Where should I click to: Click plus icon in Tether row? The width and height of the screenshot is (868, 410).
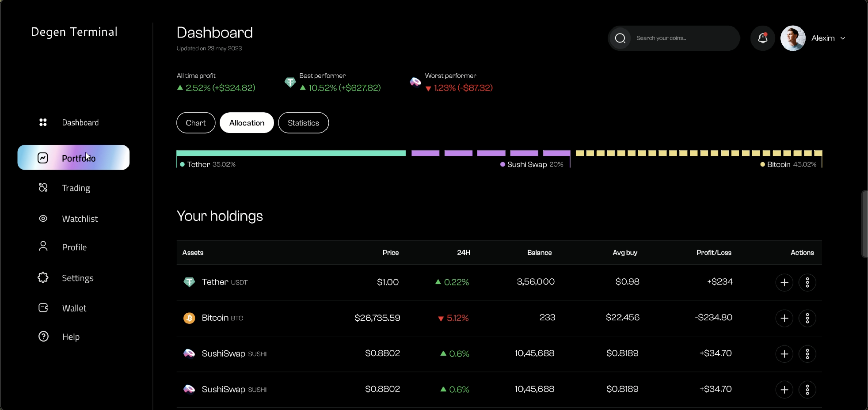coord(784,282)
